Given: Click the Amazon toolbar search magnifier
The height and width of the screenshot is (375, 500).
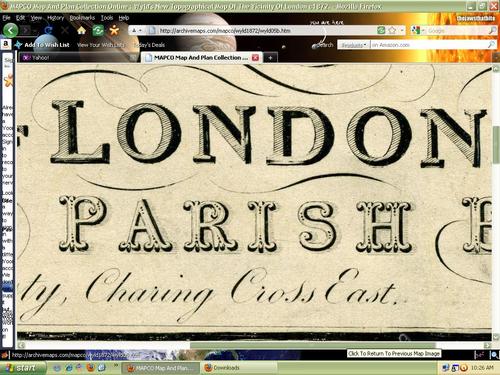Looking at the screenshot, I should [491, 45].
